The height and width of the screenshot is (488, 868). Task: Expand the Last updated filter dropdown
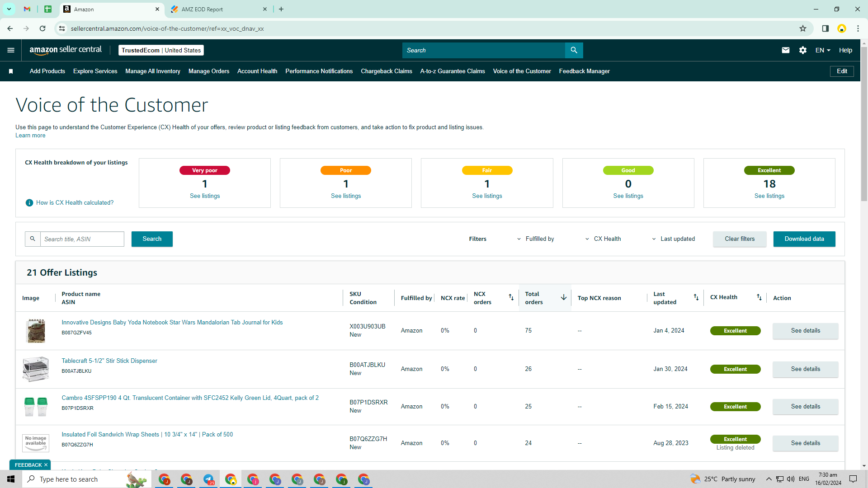(673, 239)
